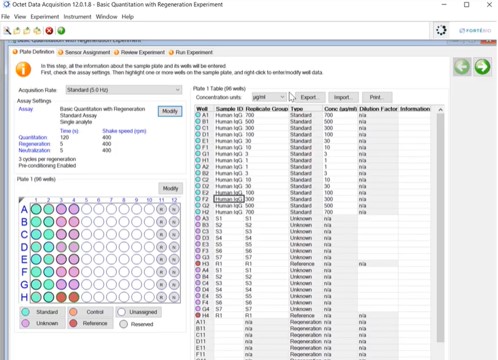
Task: Select empty well E7 on plate map
Action: click(x=111, y=259)
